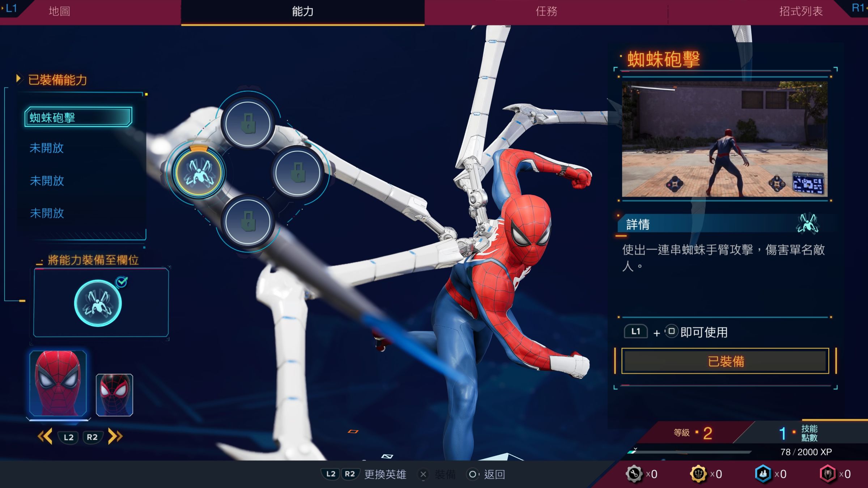The image size is (868, 488).
Task: Click the X button prompt for 裝備
Action: pyautogui.click(x=423, y=474)
